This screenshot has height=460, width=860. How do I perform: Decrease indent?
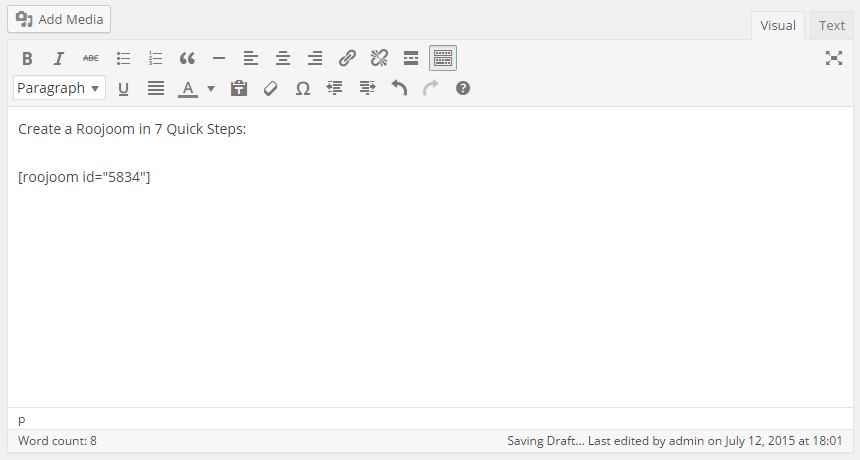[x=335, y=88]
